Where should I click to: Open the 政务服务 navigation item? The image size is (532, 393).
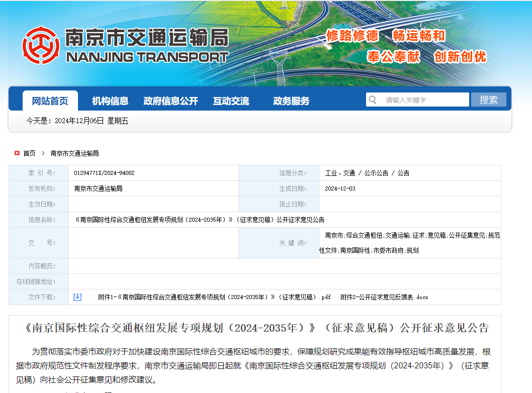tap(291, 101)
